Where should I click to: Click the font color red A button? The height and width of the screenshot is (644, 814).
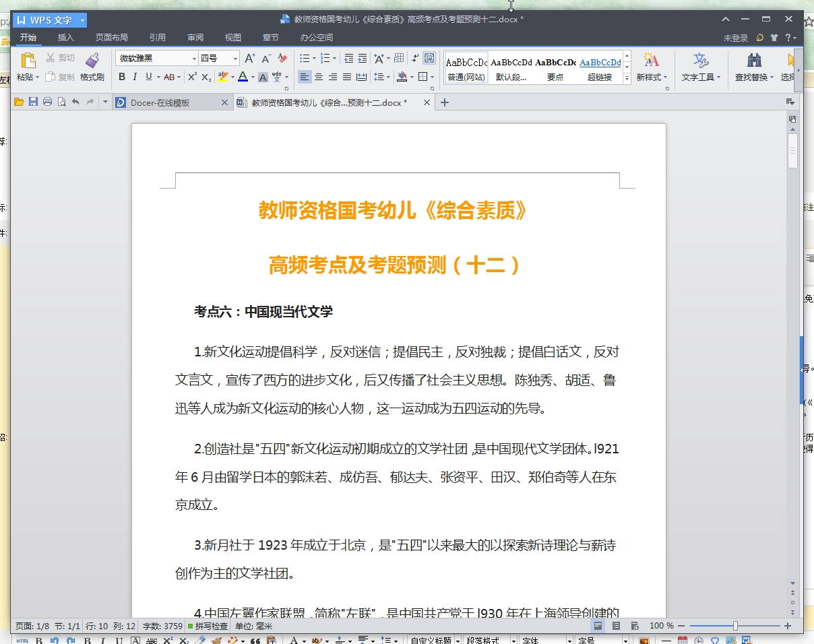tap(242, 77)
